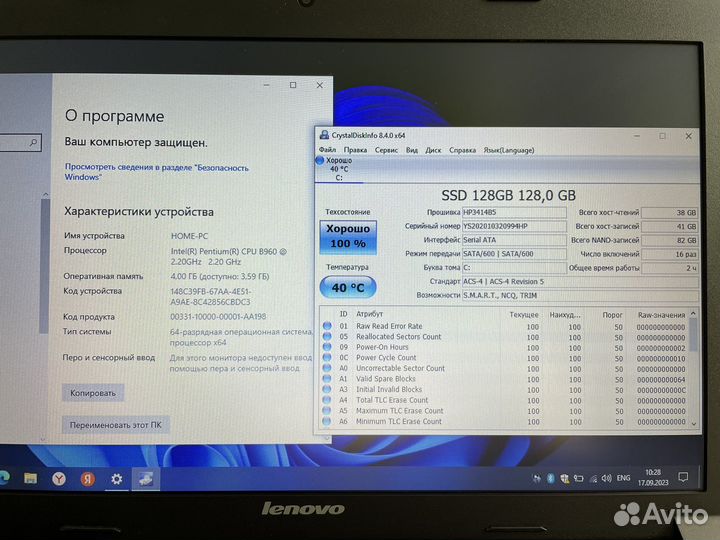Click the serial number field
The width and height of the screenshot is (720, 540).
(514, 226)
